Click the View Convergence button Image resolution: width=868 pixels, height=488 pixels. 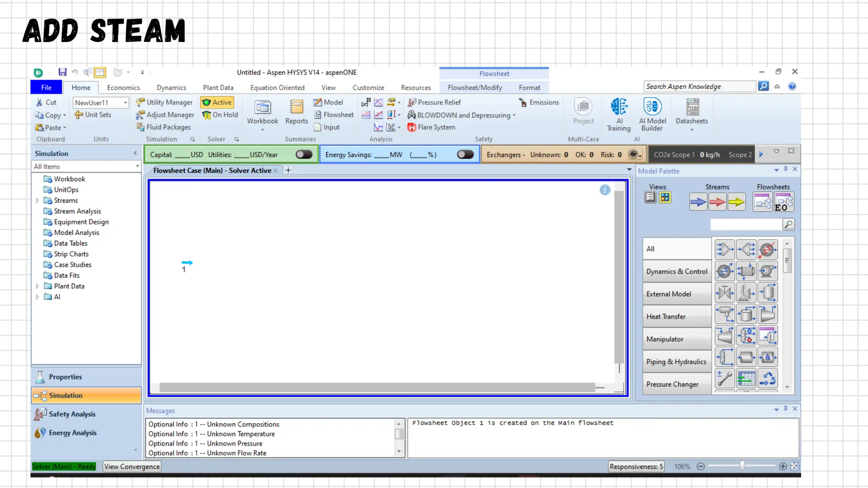[x=132, y=466]
